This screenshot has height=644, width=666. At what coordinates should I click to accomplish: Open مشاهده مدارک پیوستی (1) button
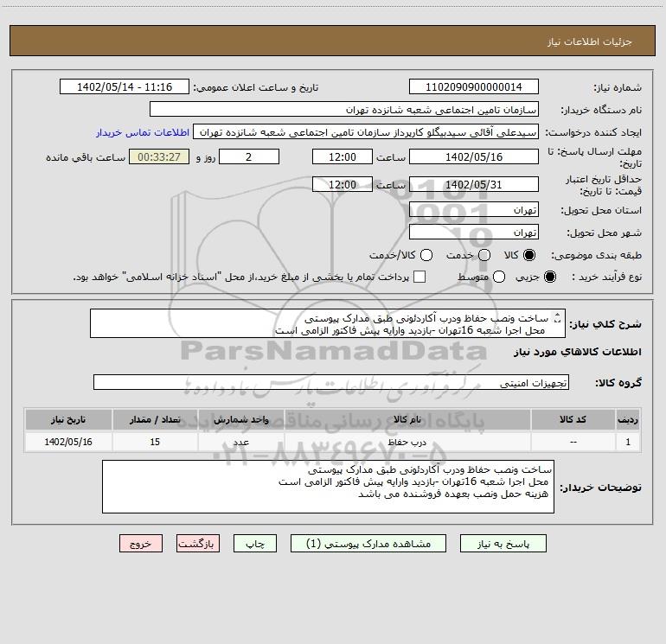[368, 544]
